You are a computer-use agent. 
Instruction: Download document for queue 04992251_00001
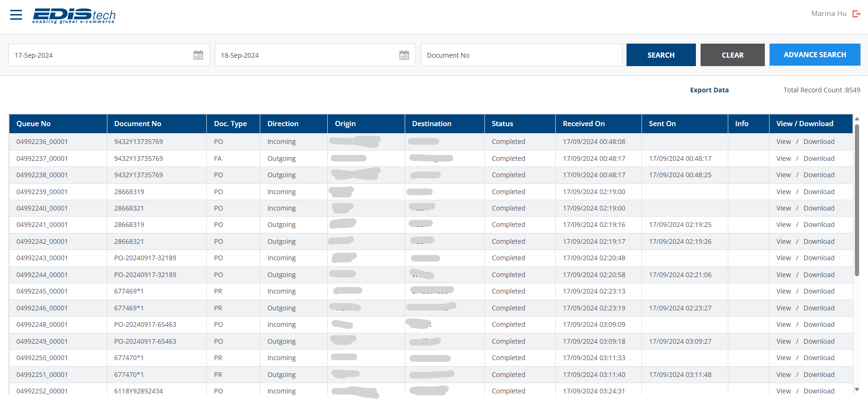819,375
